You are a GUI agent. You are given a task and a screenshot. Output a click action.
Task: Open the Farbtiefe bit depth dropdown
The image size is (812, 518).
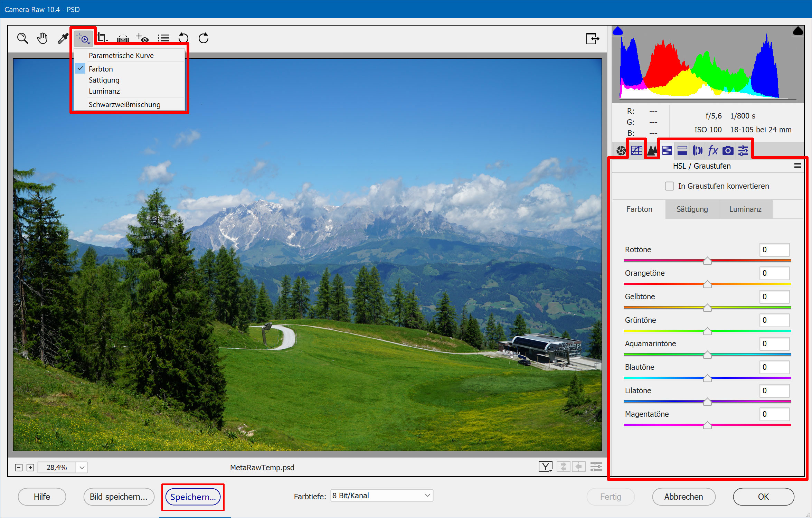coord(381,496)
